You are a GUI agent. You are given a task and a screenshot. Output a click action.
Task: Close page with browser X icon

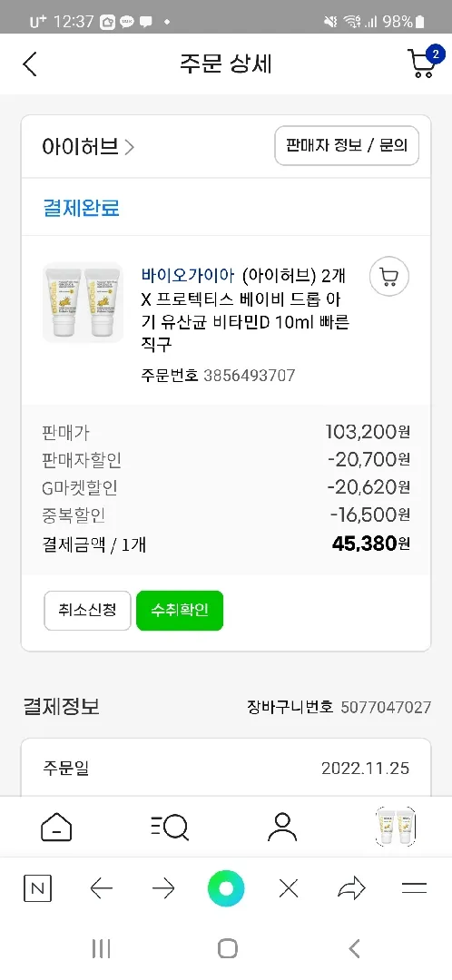click(x=289, y=888)
